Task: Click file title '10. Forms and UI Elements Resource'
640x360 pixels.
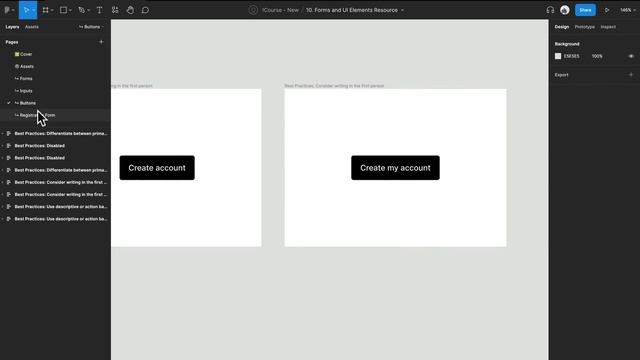Action: [352, 10]
